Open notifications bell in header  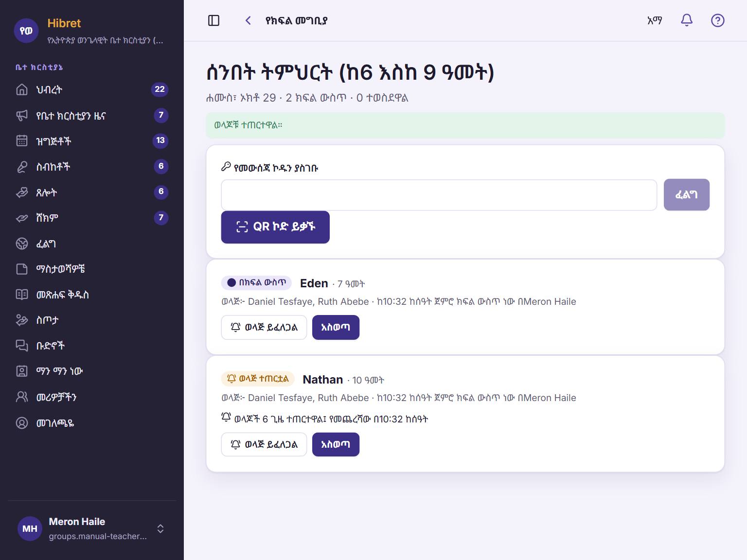click(686, 20)
